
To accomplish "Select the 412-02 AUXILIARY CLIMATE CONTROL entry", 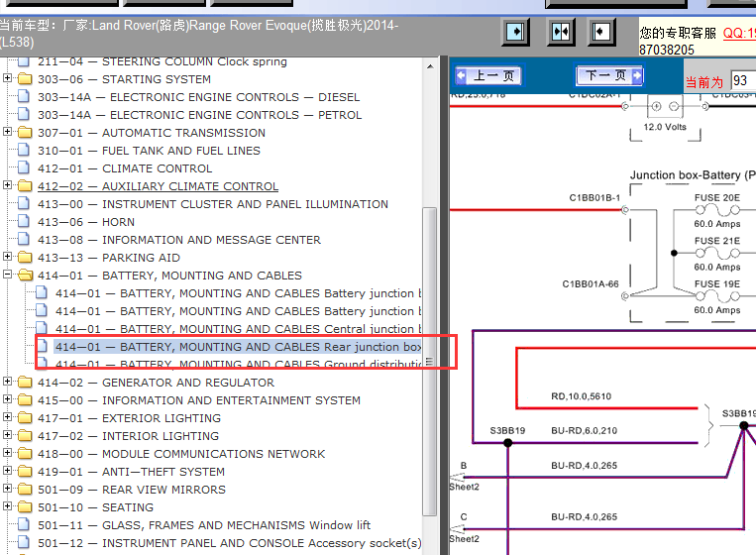I will click(x=158, y=186).
